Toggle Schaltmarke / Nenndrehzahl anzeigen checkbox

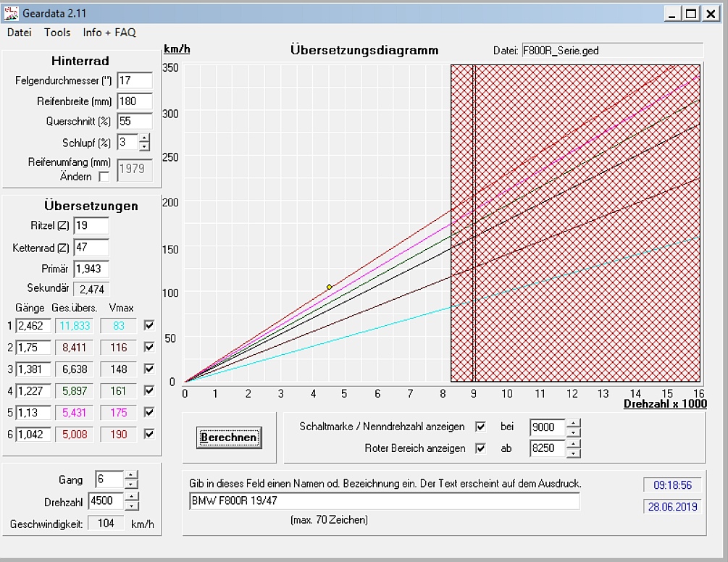pyautogui.click(x=480, y=427)
